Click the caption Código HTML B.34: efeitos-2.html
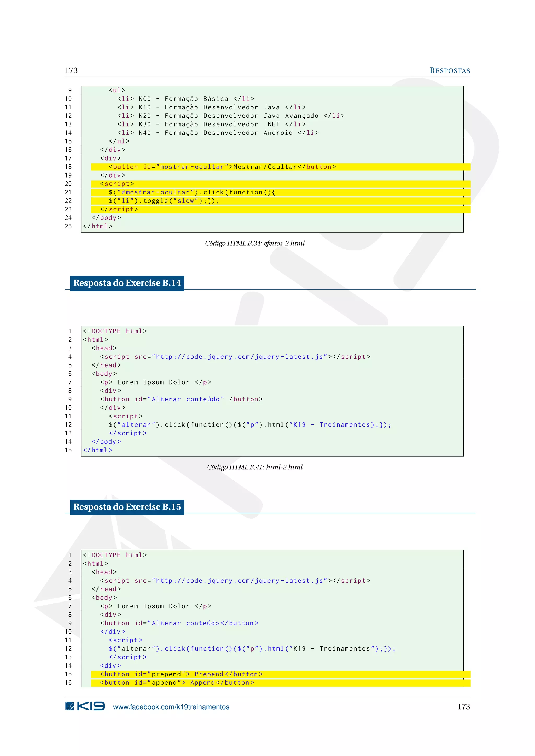This screenshot has height=756, width=535. (254, 243)
